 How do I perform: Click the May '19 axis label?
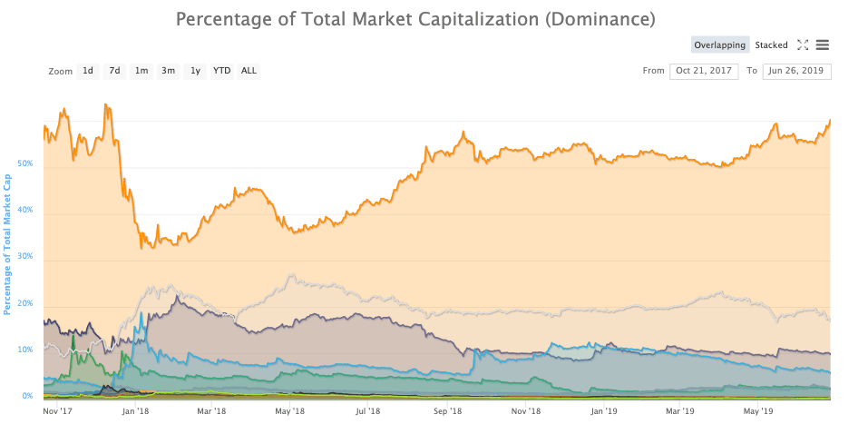(758, 411)
